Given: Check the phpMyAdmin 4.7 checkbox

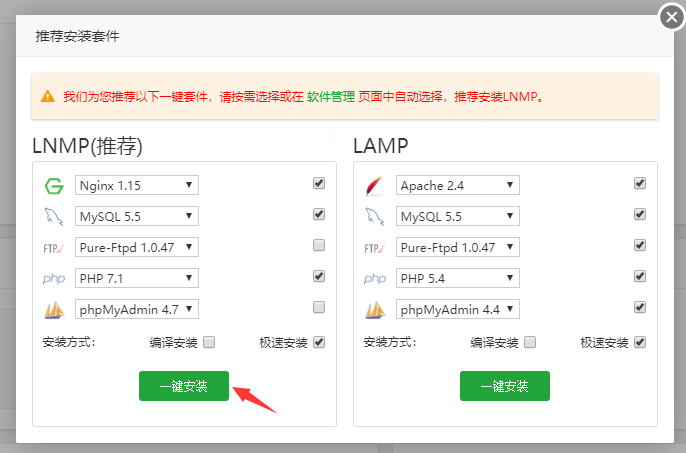Looking at the screenshot, I should pos(319,307).
